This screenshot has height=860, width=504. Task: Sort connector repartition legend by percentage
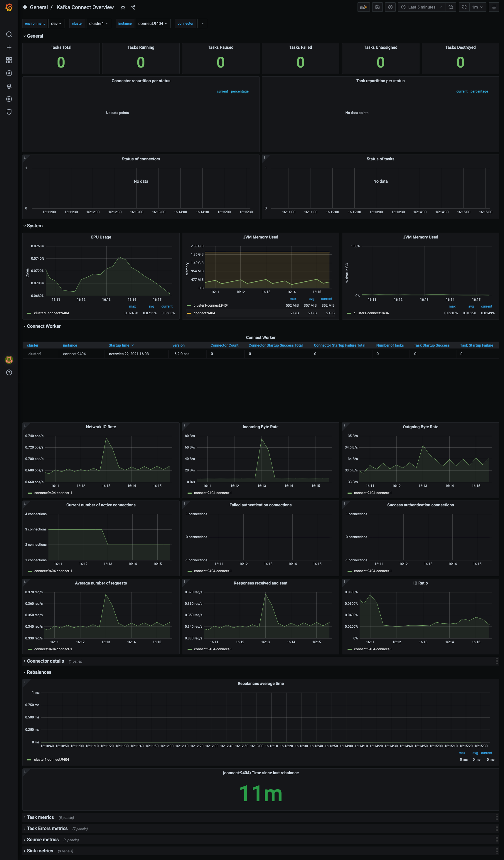coord(240,91)
